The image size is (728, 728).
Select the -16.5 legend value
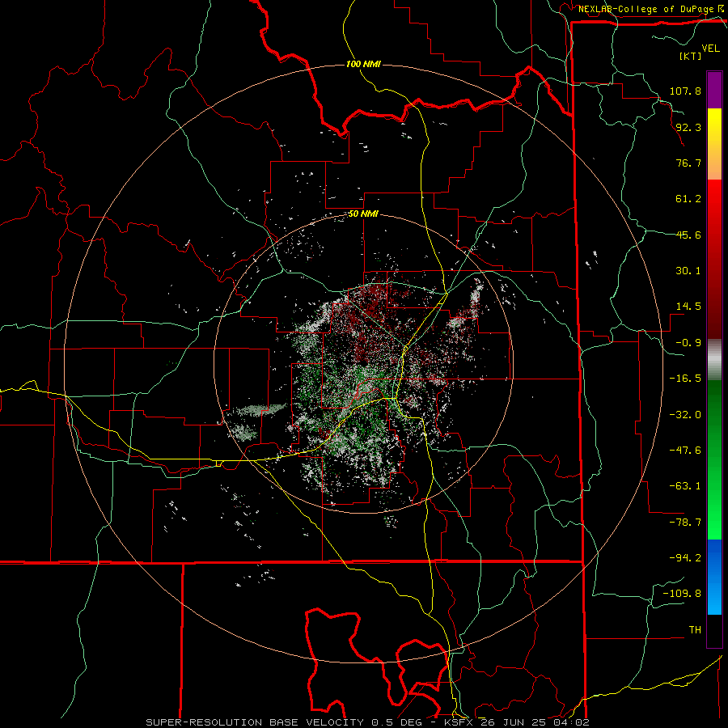[685, 379]
